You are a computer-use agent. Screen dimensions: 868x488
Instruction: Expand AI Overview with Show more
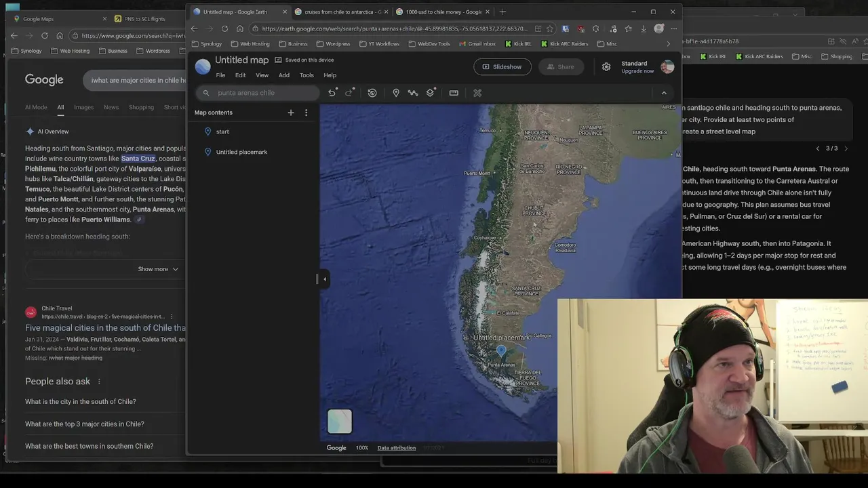pyautogui.click(x=158, y=269)
